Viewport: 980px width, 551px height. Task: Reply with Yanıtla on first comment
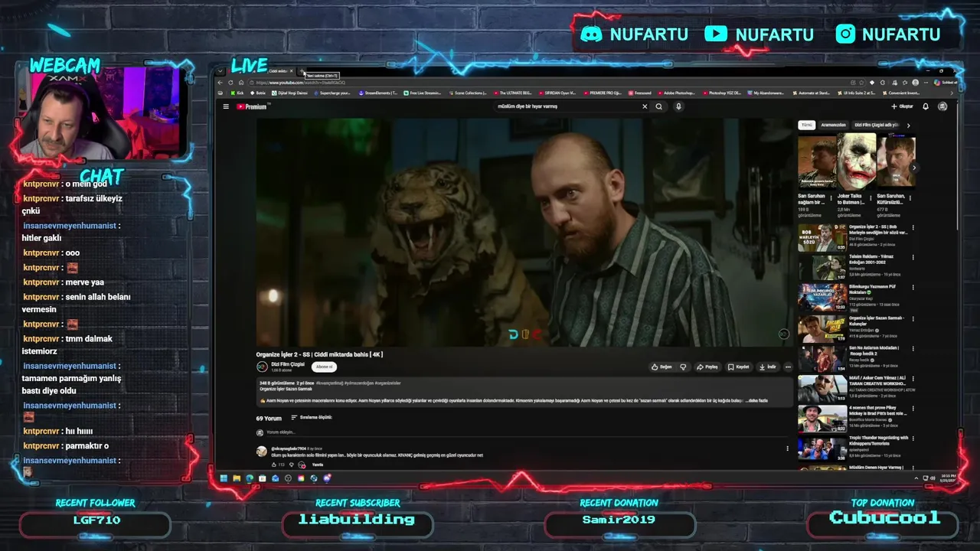(x=317, y=465)
